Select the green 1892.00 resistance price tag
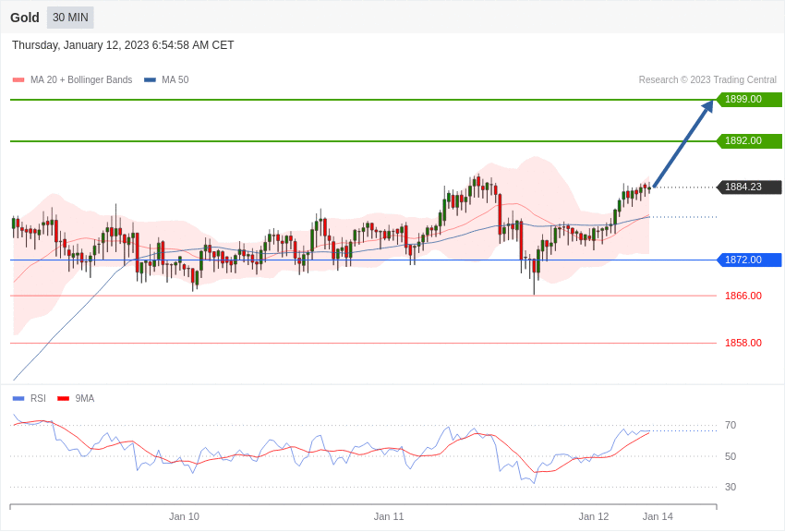The height and width of the screenshot is (532, 785). pyautogui.click(x=749, y=141)
